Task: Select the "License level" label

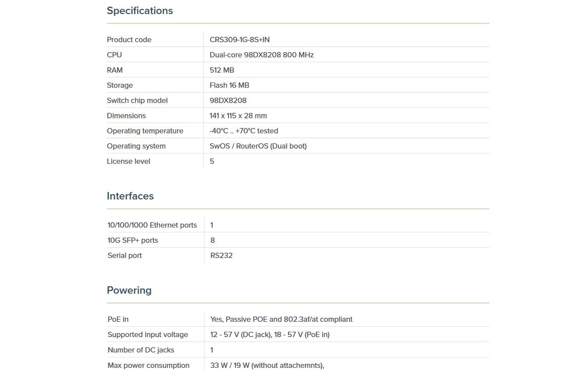Action: [128, 161]
